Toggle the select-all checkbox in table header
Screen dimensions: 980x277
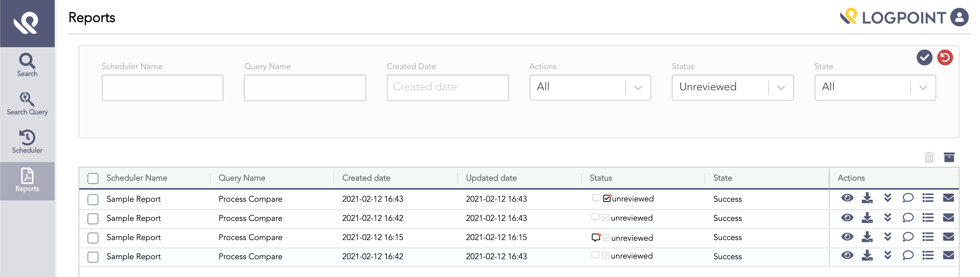pos(93,178)
